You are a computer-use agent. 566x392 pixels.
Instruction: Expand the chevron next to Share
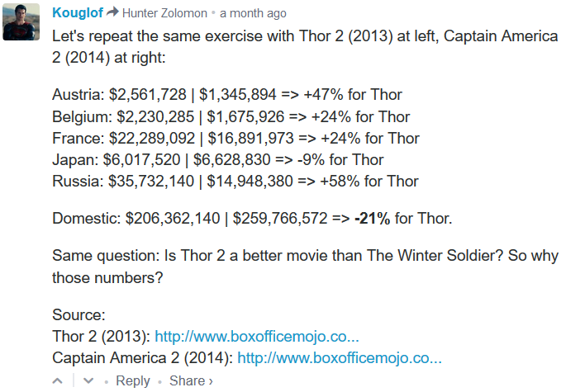coord(211,381)
